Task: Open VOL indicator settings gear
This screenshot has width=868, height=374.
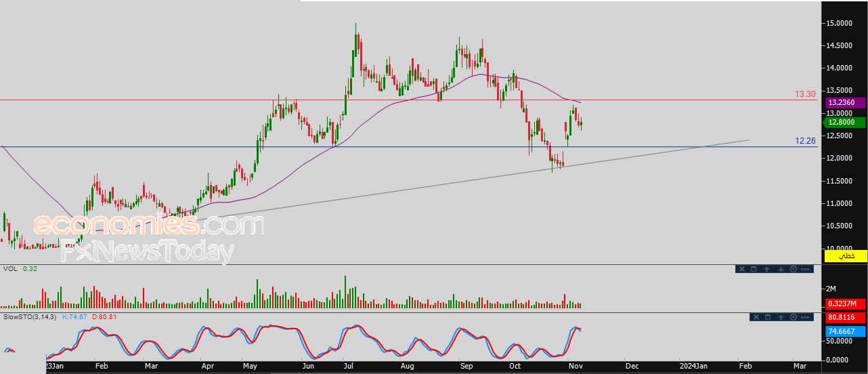Action: pos(794,269)
